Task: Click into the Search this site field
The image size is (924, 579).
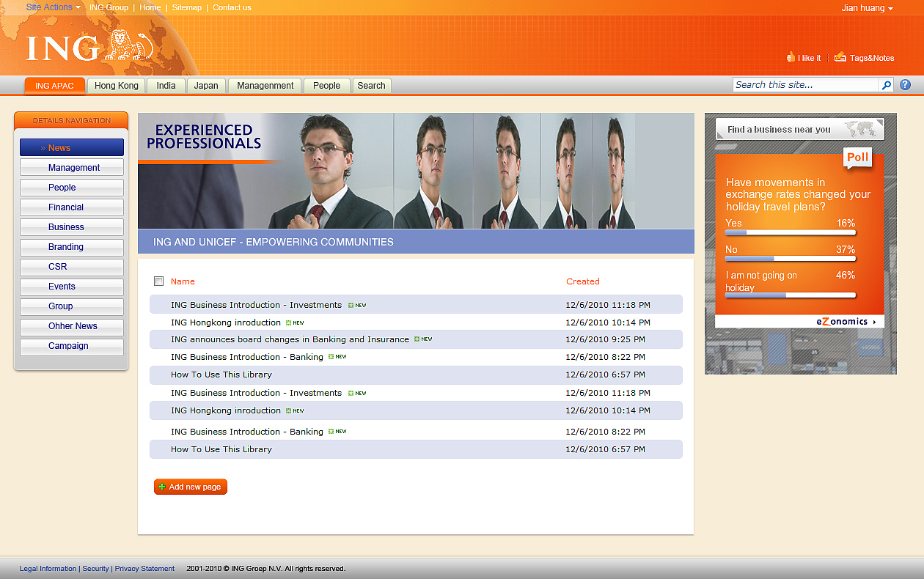Action: click(x=806, y=85)
